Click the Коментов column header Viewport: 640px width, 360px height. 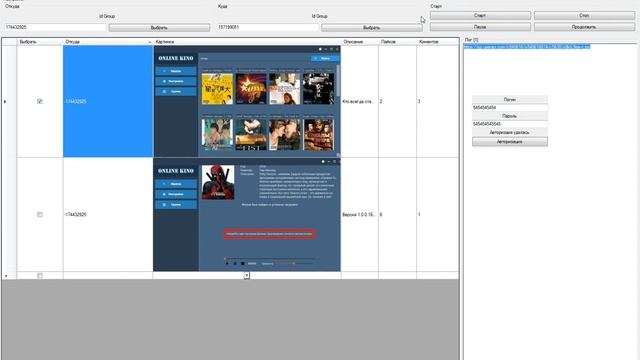(x=438, y=42)
